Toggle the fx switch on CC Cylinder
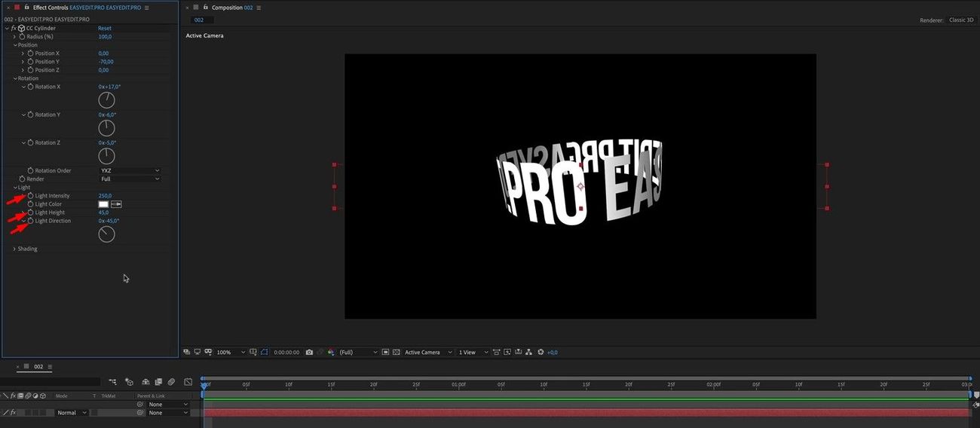Screen dimensions: 980x428 click(x=13, y=29)
